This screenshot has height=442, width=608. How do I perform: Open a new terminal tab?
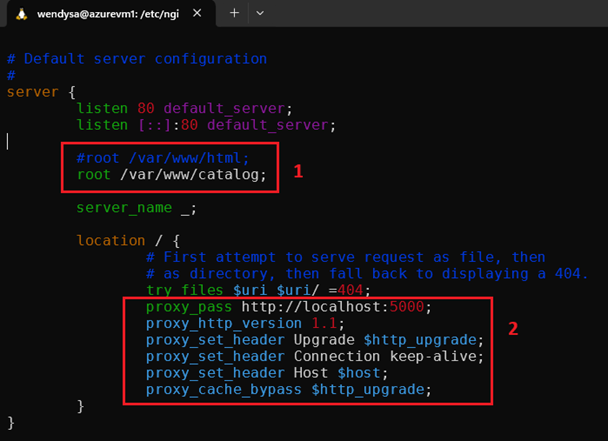coord(235,14)
